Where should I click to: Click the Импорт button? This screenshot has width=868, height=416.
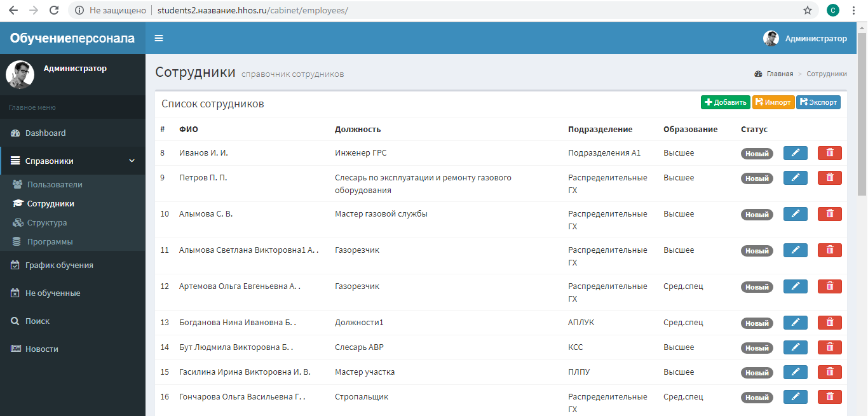773,102
